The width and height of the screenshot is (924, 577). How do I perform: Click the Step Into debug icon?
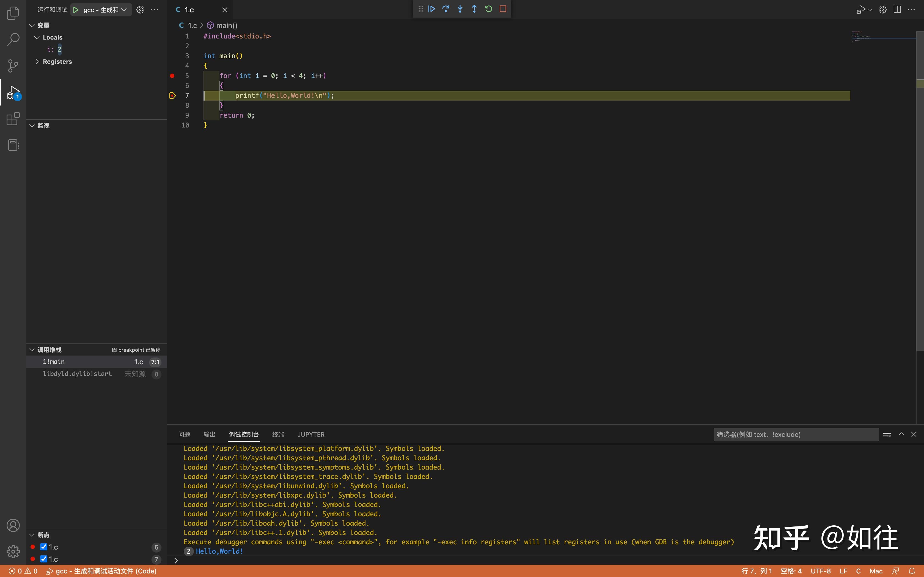[460, 9]
